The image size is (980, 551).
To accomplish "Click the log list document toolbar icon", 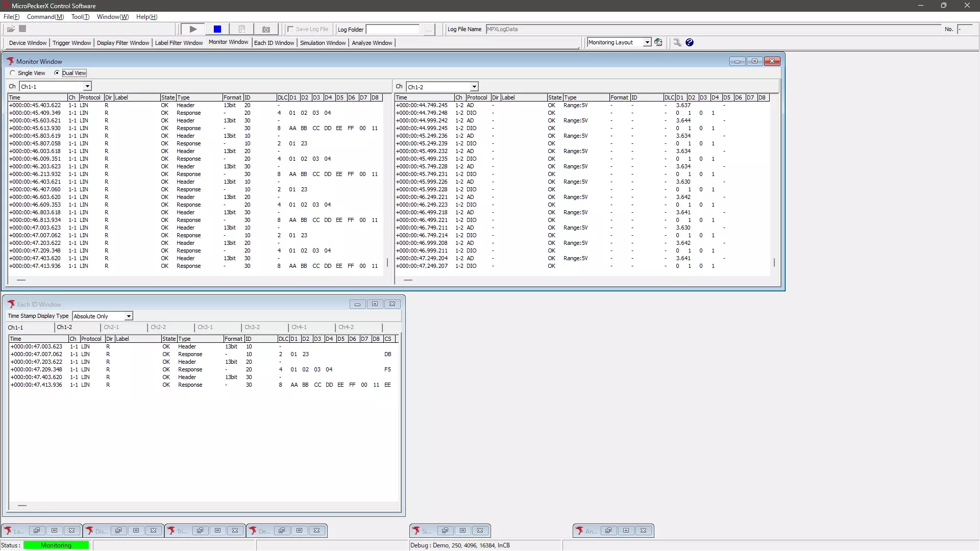I will pos(242,29).
